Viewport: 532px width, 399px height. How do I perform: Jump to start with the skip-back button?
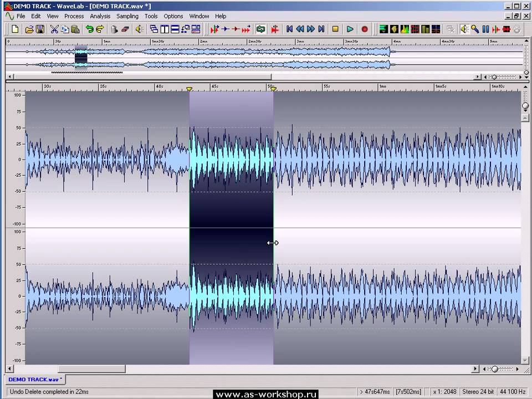[289, 29]
